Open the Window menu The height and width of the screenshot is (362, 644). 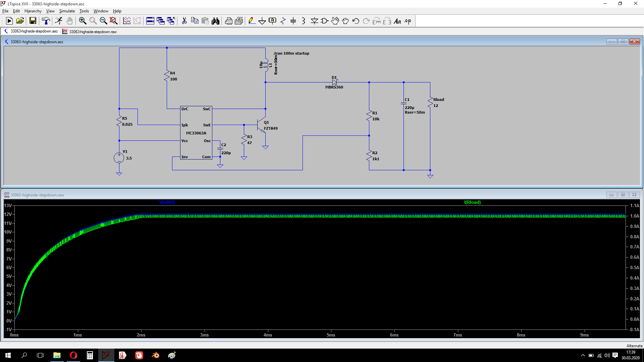[101, 11]
